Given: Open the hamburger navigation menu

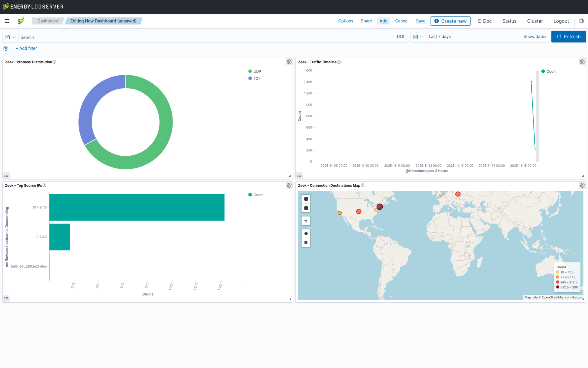Looking at the screenshot, I should coord(7,21).
